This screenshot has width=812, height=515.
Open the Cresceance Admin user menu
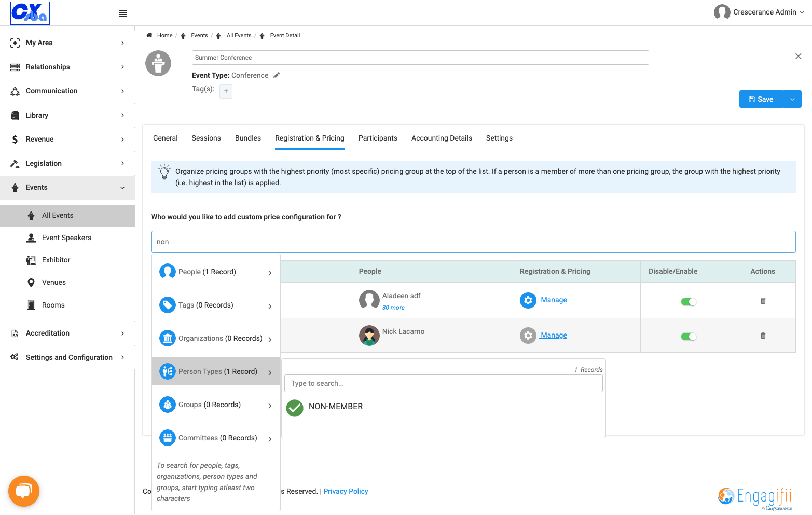(x=759, y=12)
